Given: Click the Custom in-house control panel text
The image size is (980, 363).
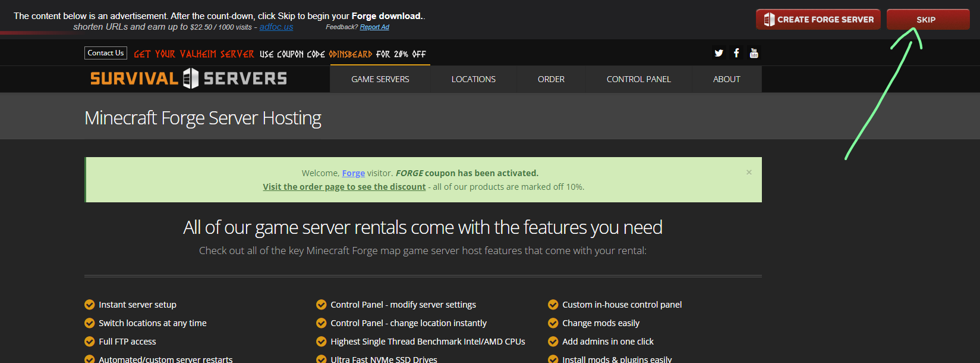Looking at the screenshot, I should tap(622, 305).
